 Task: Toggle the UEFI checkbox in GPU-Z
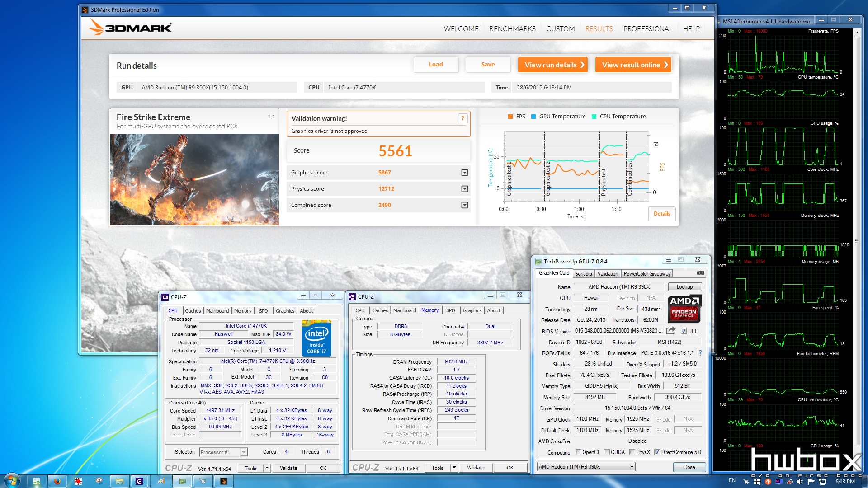684,331
